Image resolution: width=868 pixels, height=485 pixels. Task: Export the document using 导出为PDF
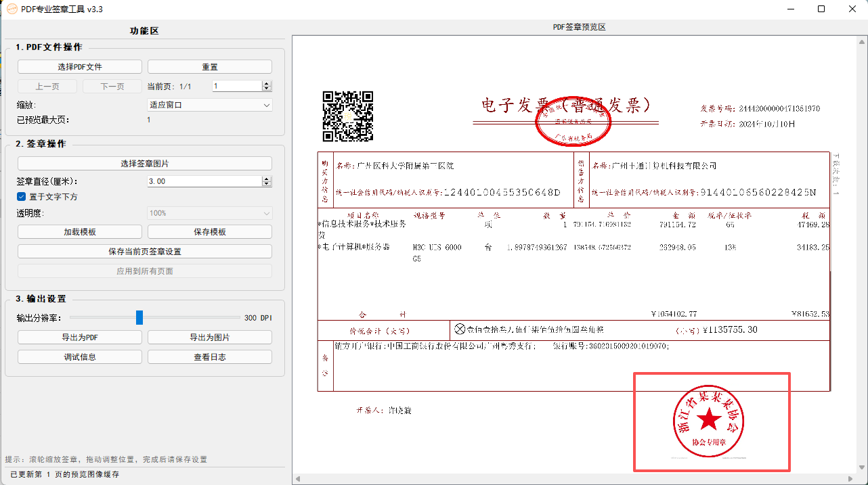[79, 337]
